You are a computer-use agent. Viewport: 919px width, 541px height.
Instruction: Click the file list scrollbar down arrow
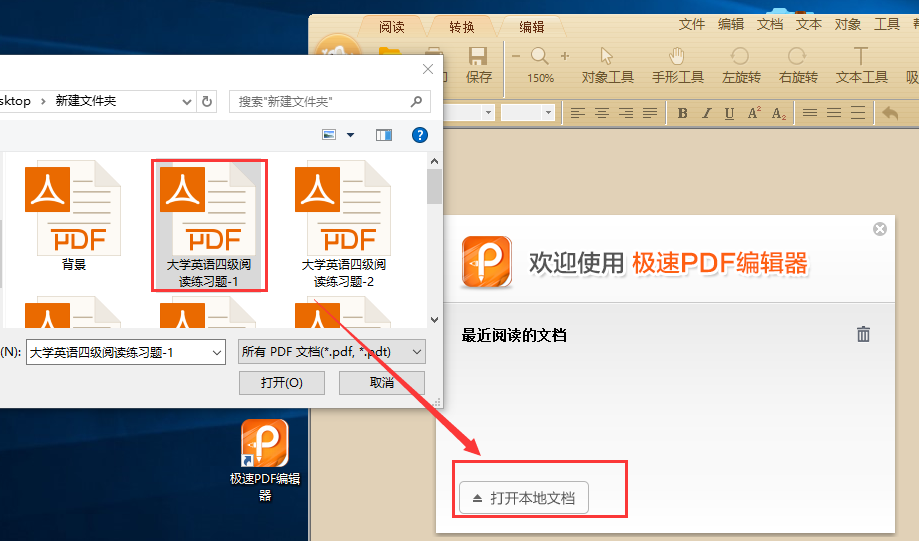click(x=434, y=319)
